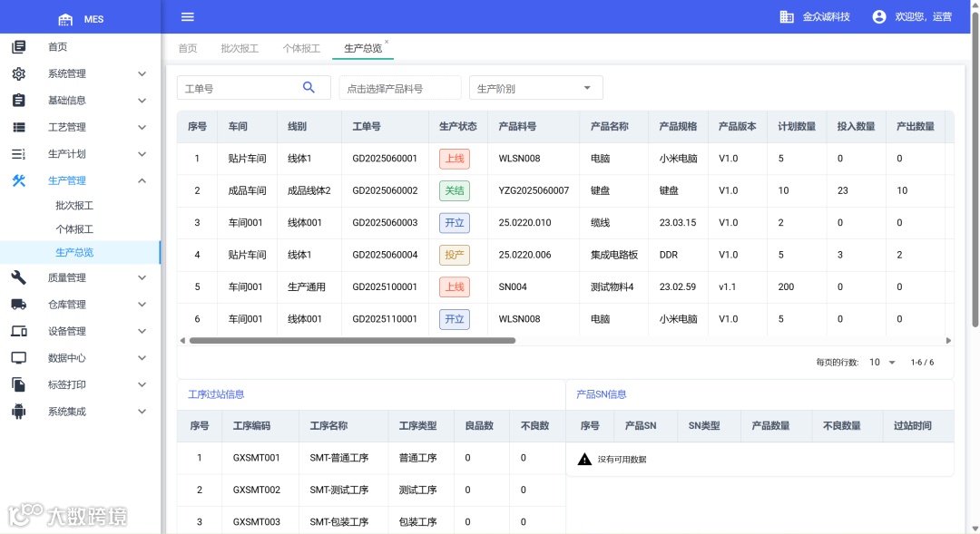This screenshot has width=980, height=534.
Task: Expand the 设备管理 chevron
Action: [142, 331]
